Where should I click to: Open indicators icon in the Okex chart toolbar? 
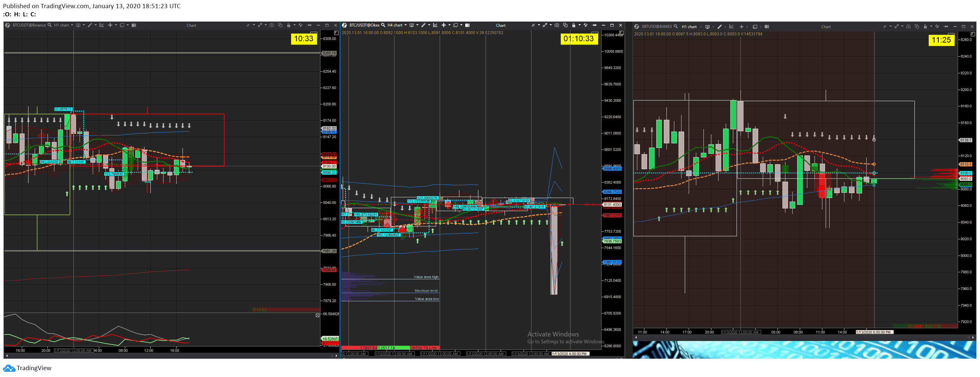pyautogui.click(x=435, y=25)
